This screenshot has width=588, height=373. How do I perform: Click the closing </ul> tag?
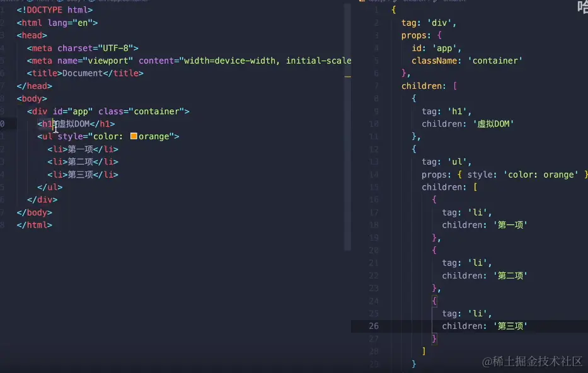(50, 187)
